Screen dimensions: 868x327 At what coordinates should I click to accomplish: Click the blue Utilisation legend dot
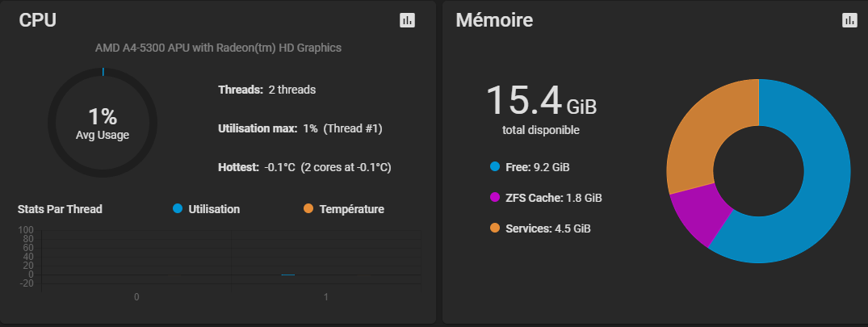[x=178, y=209]
